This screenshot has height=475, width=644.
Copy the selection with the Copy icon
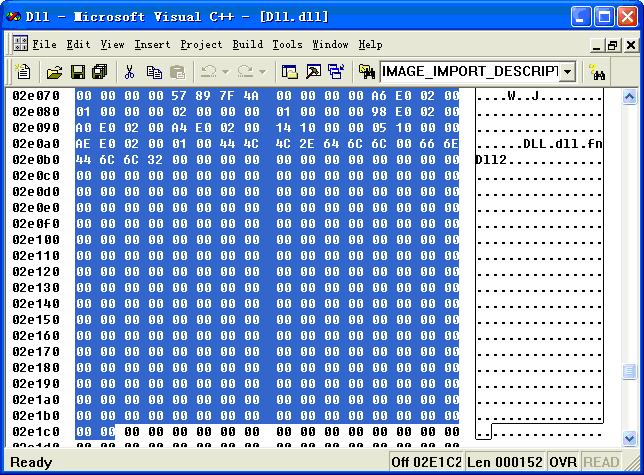click(154, 72)
